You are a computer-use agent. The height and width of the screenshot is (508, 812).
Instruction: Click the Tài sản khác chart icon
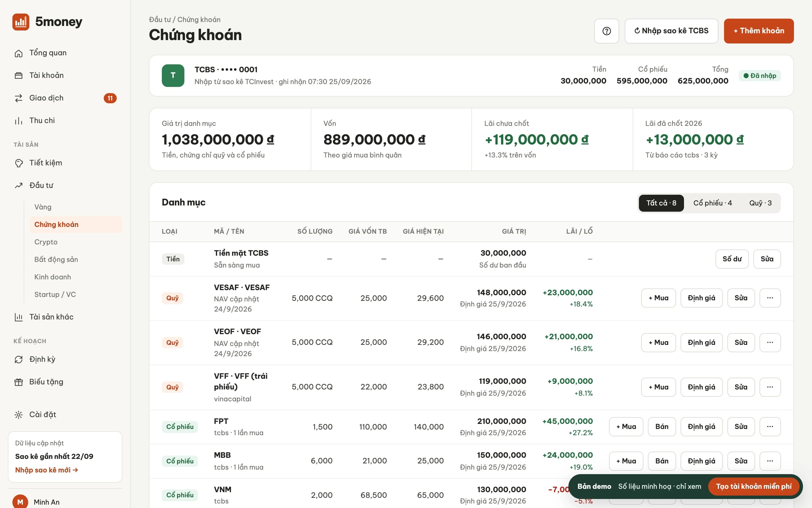coord(19,317)
